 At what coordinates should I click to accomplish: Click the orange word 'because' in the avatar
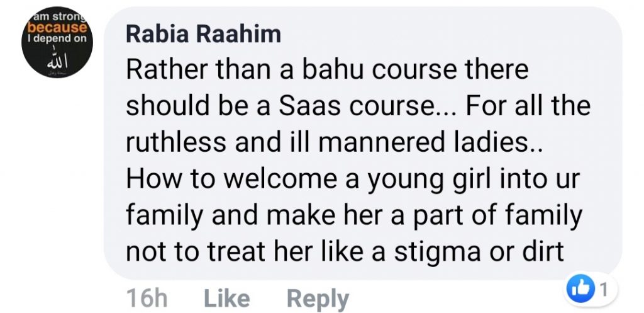(57, 28)
